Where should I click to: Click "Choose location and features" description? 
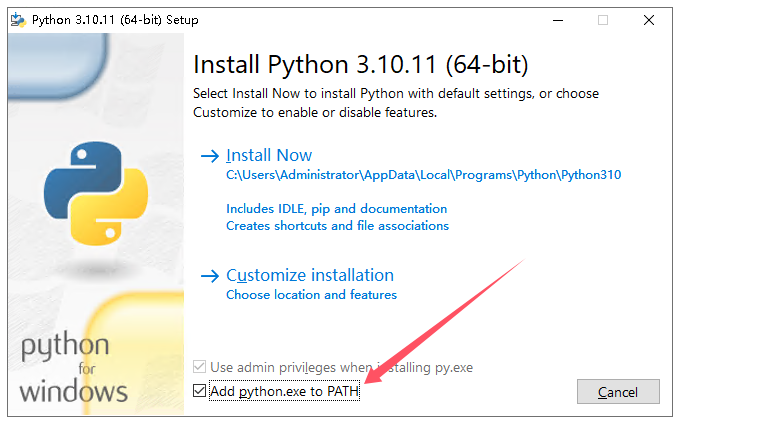click(311, 295)
